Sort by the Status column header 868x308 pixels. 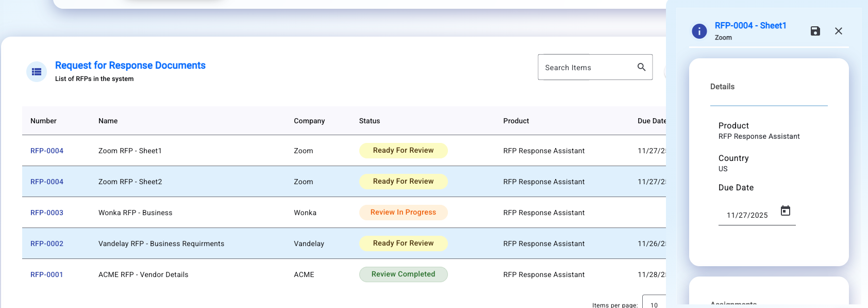tap(370, 121)
